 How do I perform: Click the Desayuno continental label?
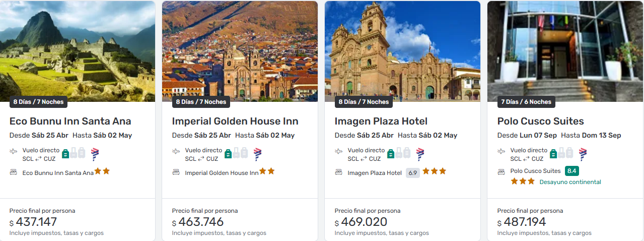coord(570,182)
